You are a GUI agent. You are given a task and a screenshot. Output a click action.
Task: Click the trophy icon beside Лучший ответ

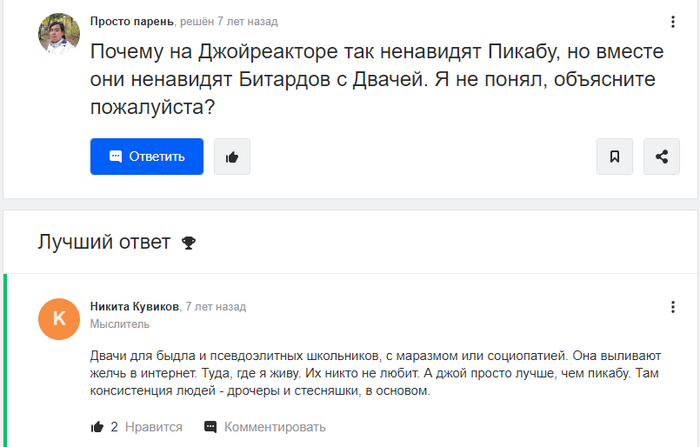pyautogui.click(x=189, y=242)
